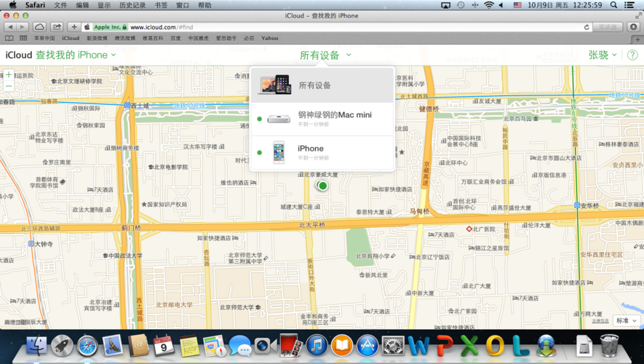Image resolution: width=644 pixels, height=364 pixels.
Task: Open iCloud bookmark in favorites bar
Action: (x=71, y=38)
